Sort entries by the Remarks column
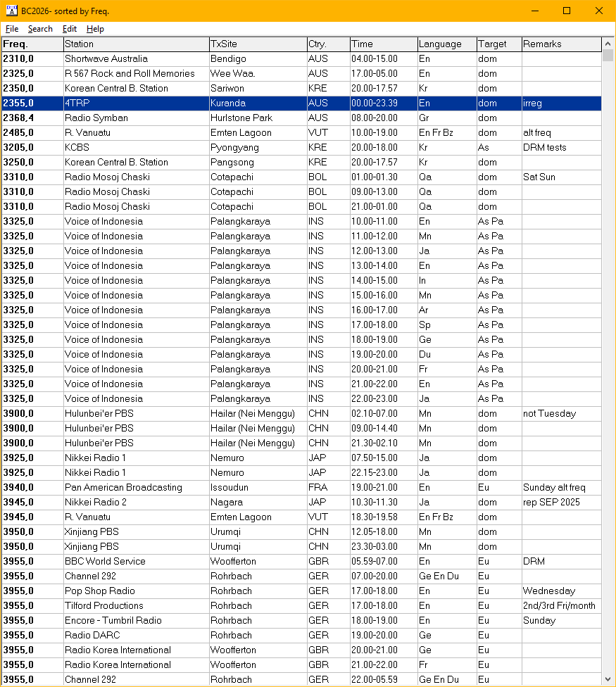The image size is (616, 687). coord(560,44)
